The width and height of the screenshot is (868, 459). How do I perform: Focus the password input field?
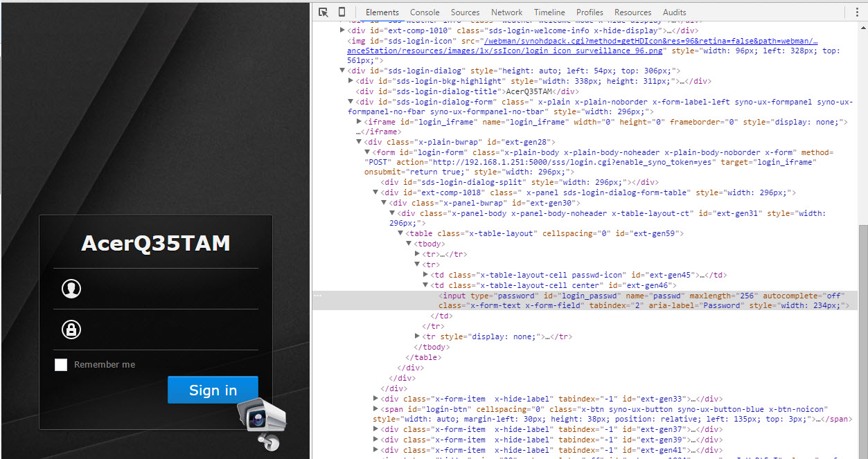click(x=171, y=329)
